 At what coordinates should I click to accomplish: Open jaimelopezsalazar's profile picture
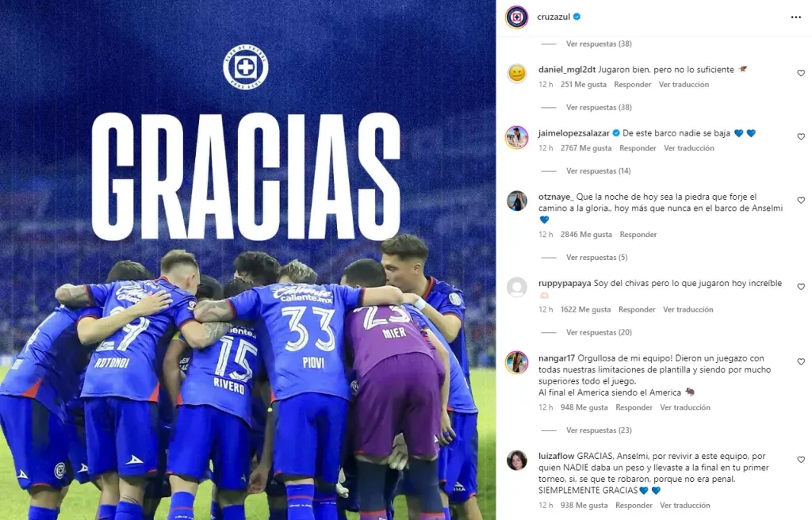click(517, 137)
